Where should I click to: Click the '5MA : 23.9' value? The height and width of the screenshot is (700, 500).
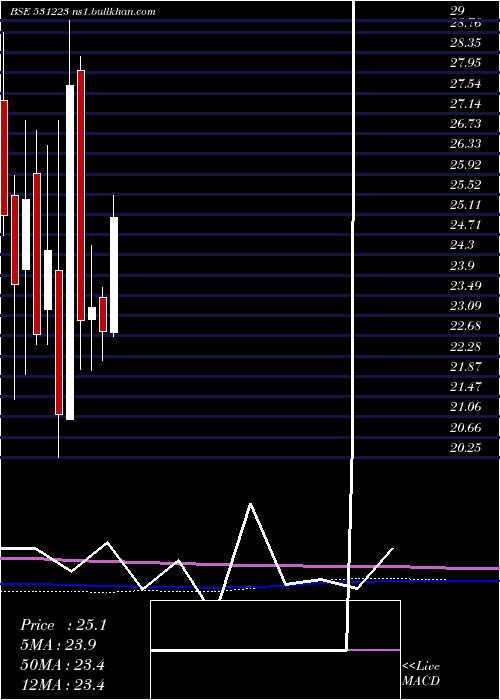point(58,645)
